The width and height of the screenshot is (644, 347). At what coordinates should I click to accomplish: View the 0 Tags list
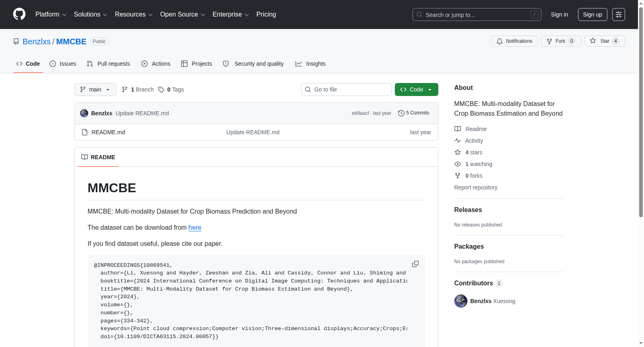171,89
